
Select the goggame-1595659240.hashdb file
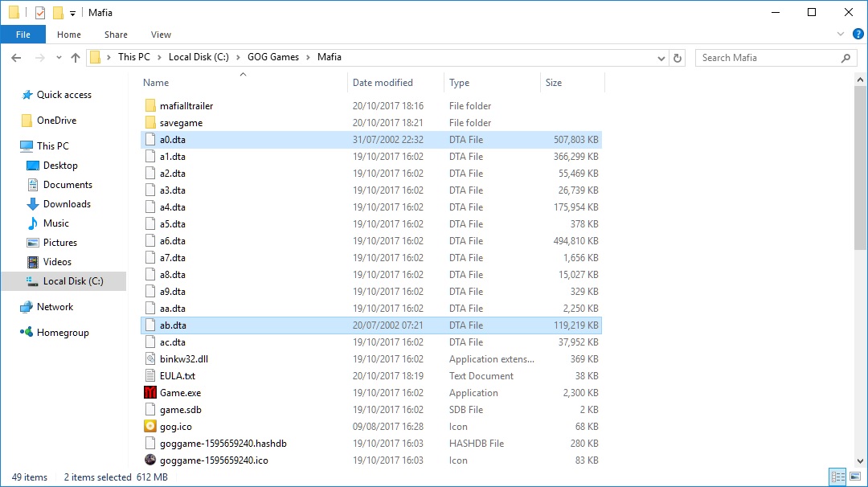pos(371,444)
